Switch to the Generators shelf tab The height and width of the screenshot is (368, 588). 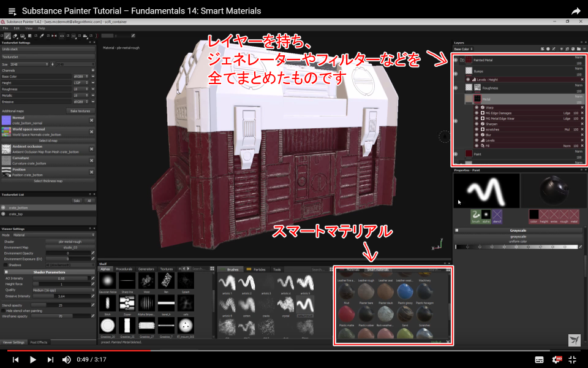tap(146, 269)
